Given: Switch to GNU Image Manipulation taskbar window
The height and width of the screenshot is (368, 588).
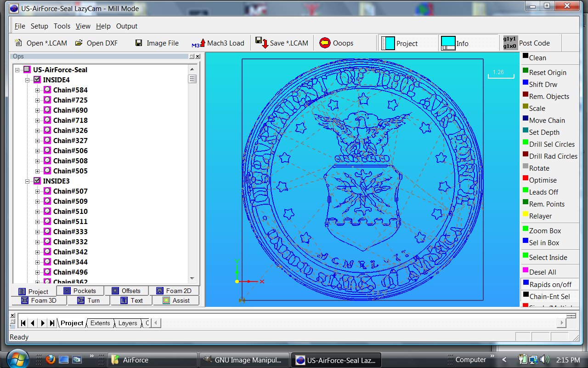Looking at the screenshot, I should [245, 360].
